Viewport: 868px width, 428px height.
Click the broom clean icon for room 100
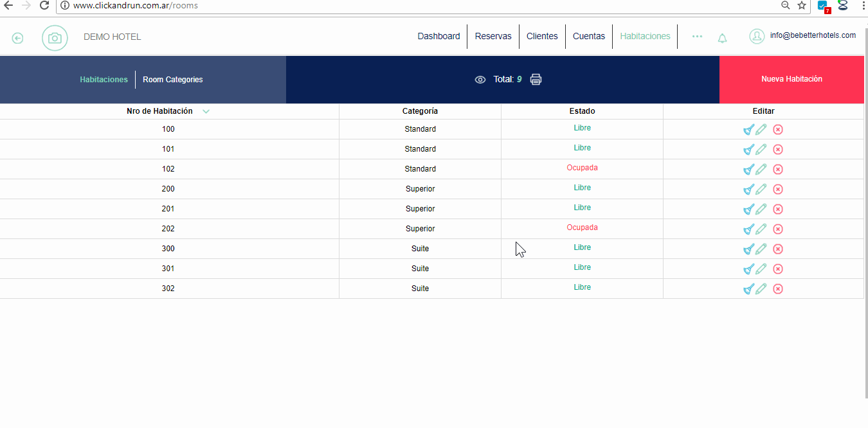tap(748, 130)
